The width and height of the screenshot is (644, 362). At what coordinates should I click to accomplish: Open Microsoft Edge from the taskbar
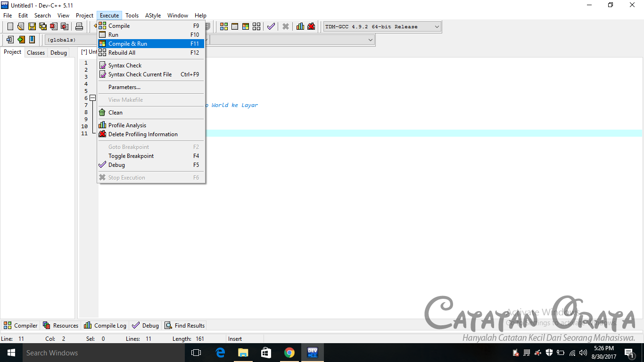click(220, 353)
